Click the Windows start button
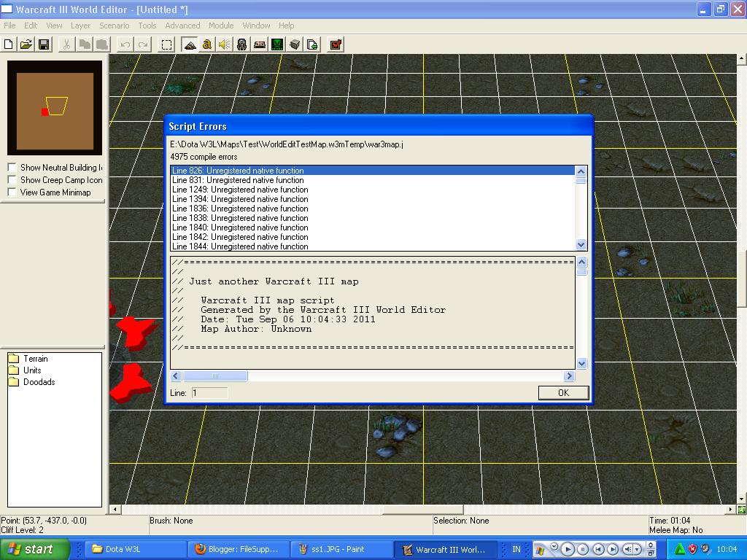Screen dimensions: 747x560 (35, 549)
